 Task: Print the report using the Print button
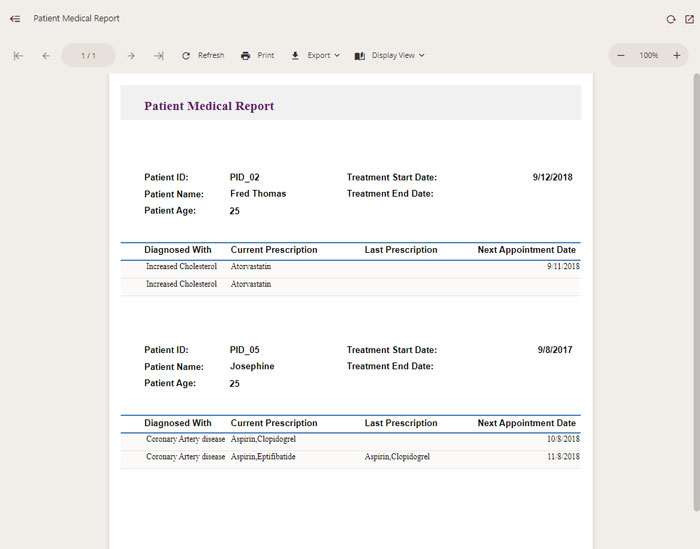(x=257, y=56)
